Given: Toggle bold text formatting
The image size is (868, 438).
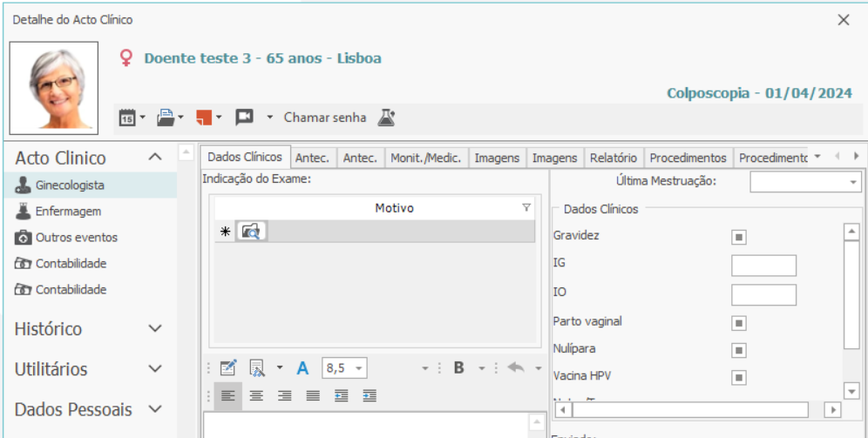Looking at the screenshot, I should [458, 368].
